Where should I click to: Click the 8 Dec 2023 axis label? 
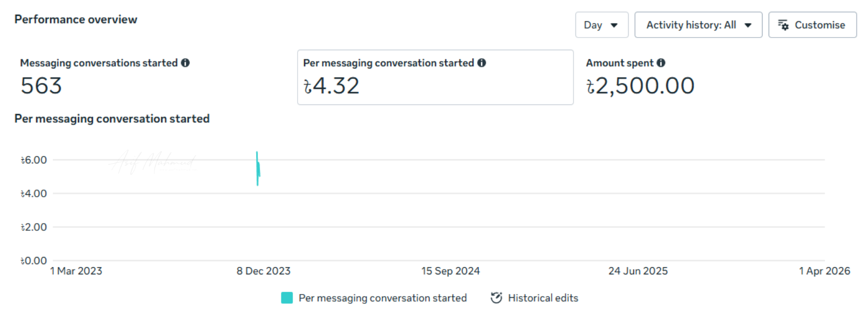tap(263, 271)
